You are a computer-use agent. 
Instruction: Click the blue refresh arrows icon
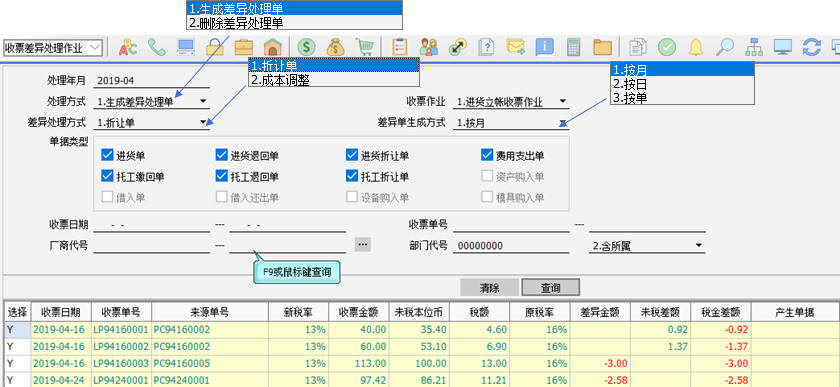812,48
